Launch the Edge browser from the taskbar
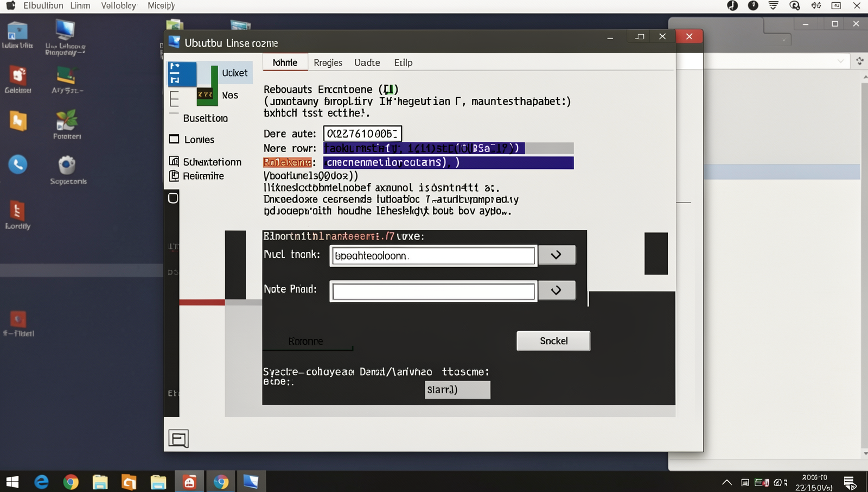This screenshot has width=868, height=492. (x=41, y=482)
